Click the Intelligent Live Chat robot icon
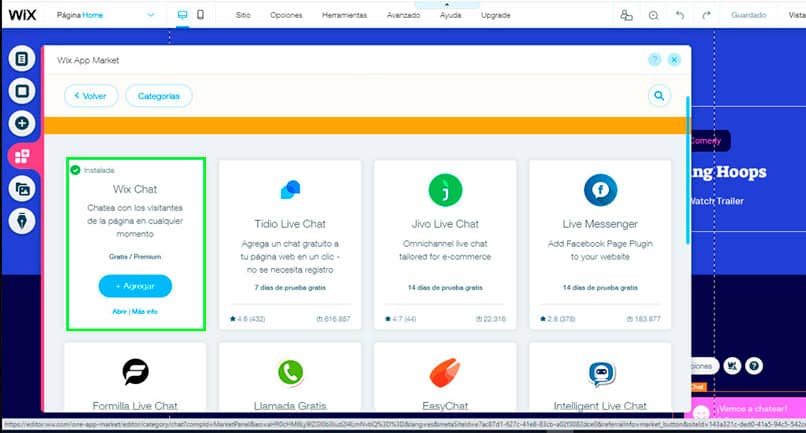 [x=601, y=373]
